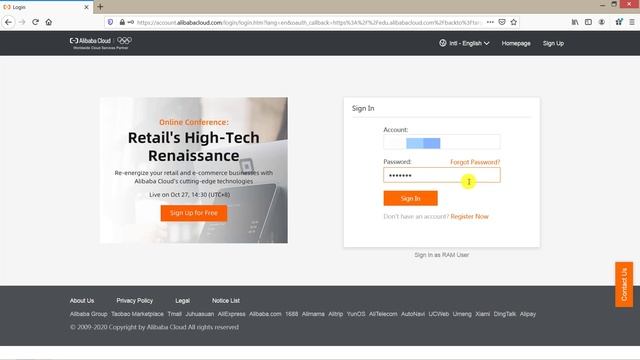Viewport: 640px width, 360px height.
Task: Click AliExpress footer link
Action: click(231, 314)
